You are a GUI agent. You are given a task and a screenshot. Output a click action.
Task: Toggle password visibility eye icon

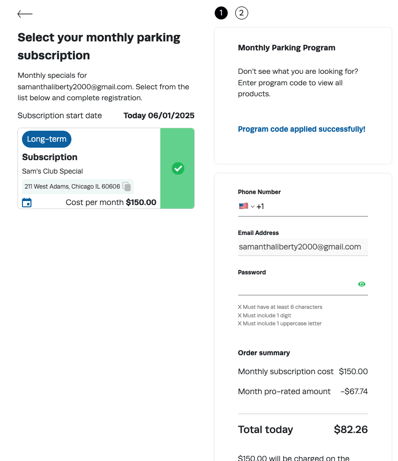point(362,284)
